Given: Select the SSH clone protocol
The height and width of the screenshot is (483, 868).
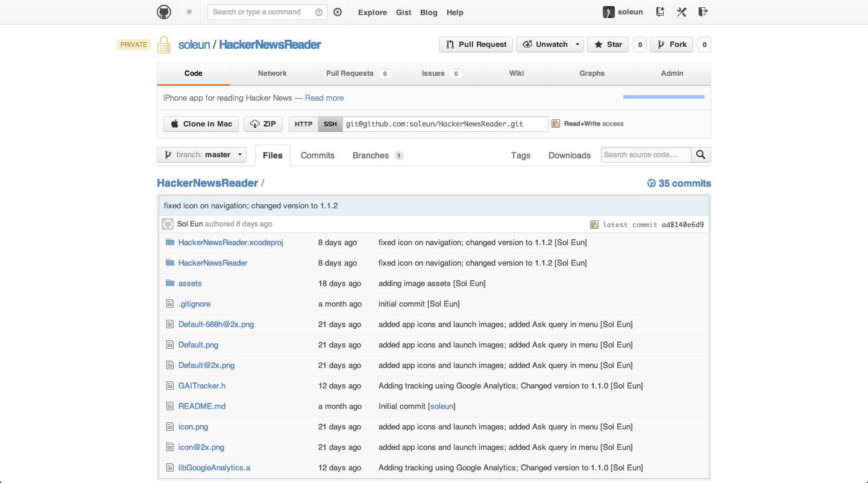Looking at the screenshot, I should pyautogui.click(x=330, y=124).
